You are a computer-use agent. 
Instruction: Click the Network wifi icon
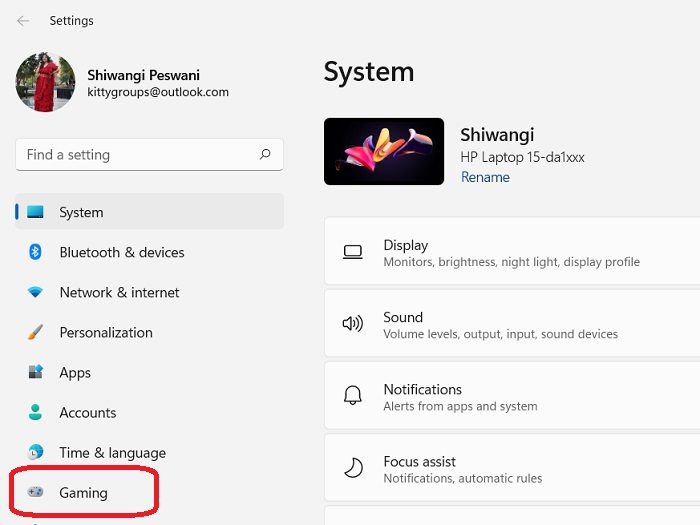point(35,292)
